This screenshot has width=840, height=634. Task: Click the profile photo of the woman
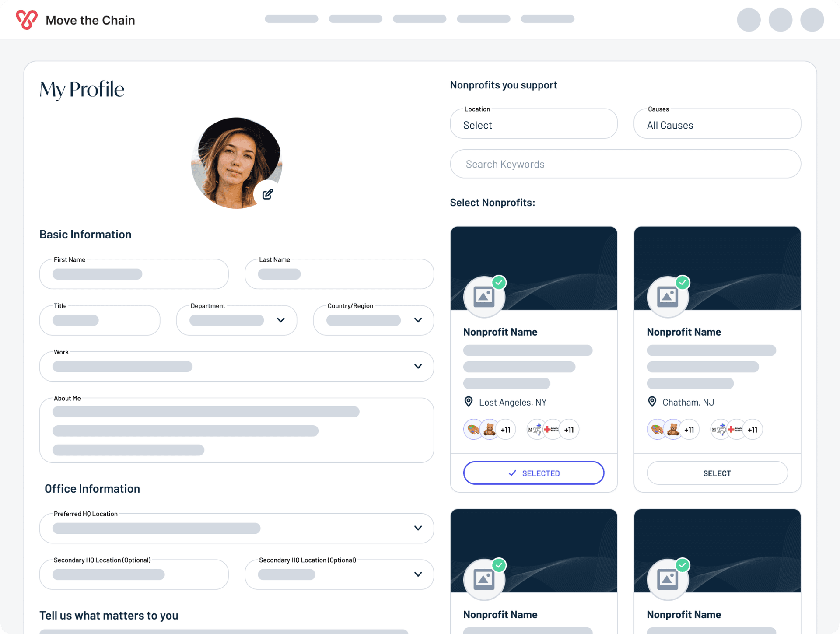tap(237, 163)
